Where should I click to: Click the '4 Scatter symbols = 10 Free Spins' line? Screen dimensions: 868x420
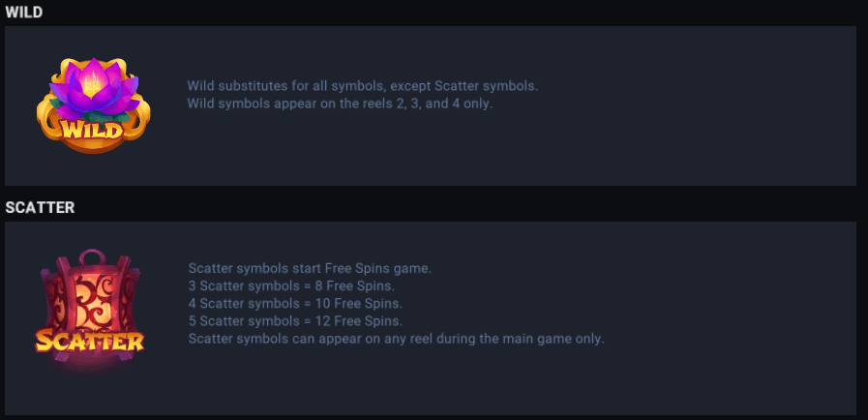point(295,303)
